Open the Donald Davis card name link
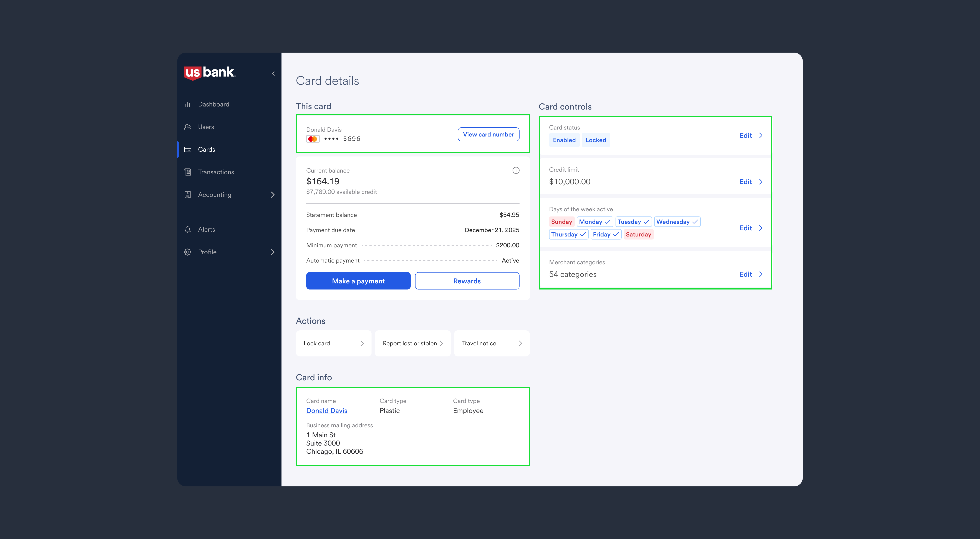Viewport: 980px width, 539px height. pos(326,411)
